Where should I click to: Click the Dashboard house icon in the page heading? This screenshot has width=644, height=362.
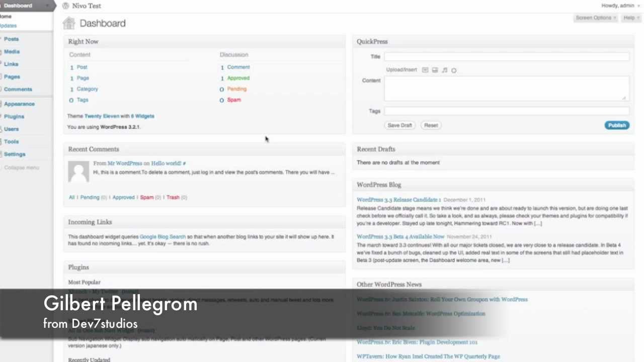(x=68, y=23)
